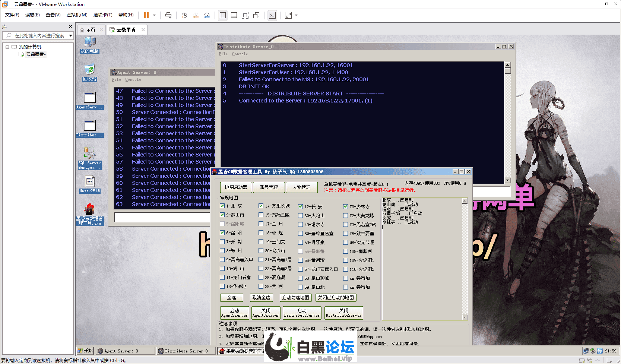Image resolution: width=621 pixels, height=364 pixels.
Task: Click the 地图启动器 button
Action: click(236, 187)
